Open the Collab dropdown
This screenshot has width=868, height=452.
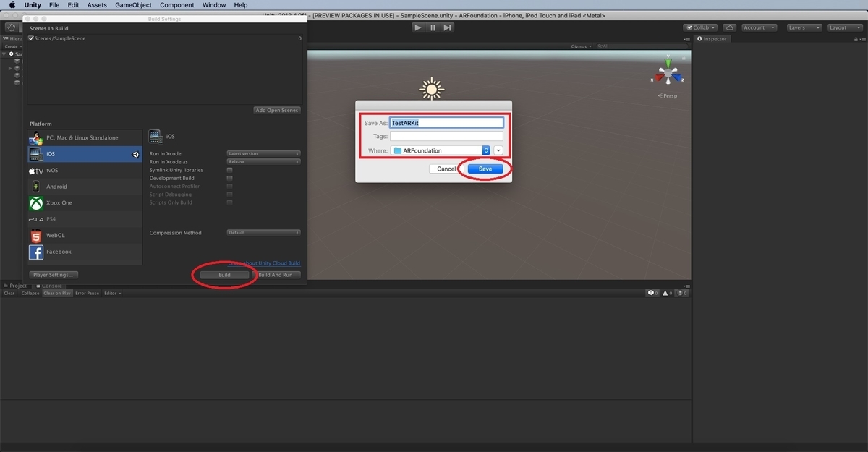(699, 27)
